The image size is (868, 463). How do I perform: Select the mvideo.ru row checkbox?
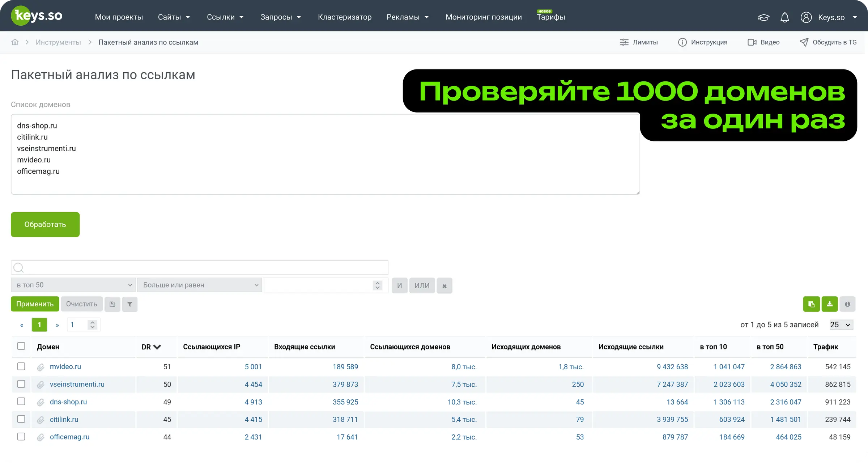21,366
